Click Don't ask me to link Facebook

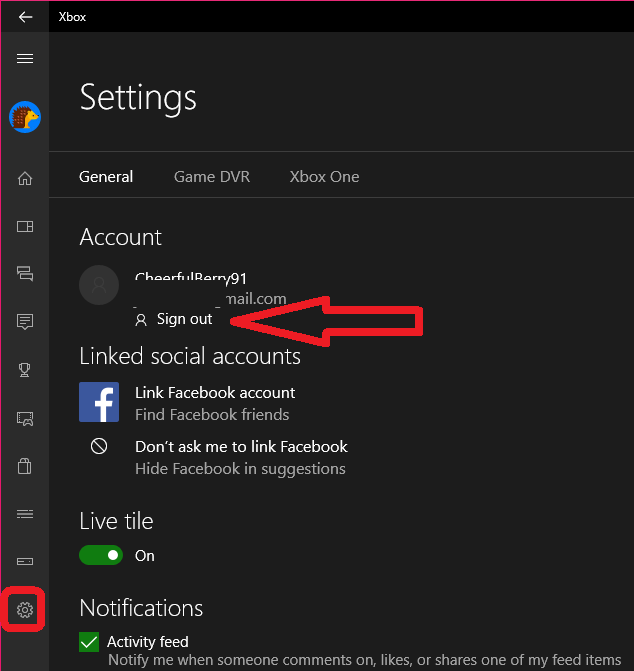241,447
